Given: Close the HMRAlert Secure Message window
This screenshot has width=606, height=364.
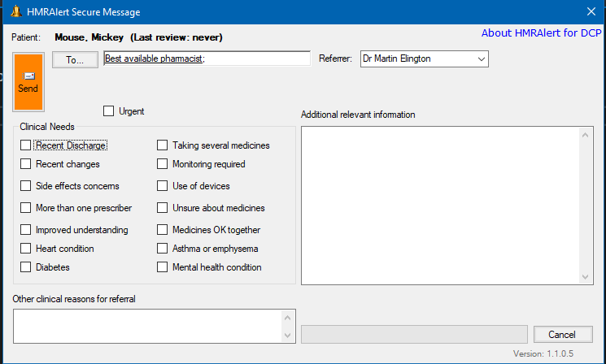Looking at the screenshot, I should point(591,12).
